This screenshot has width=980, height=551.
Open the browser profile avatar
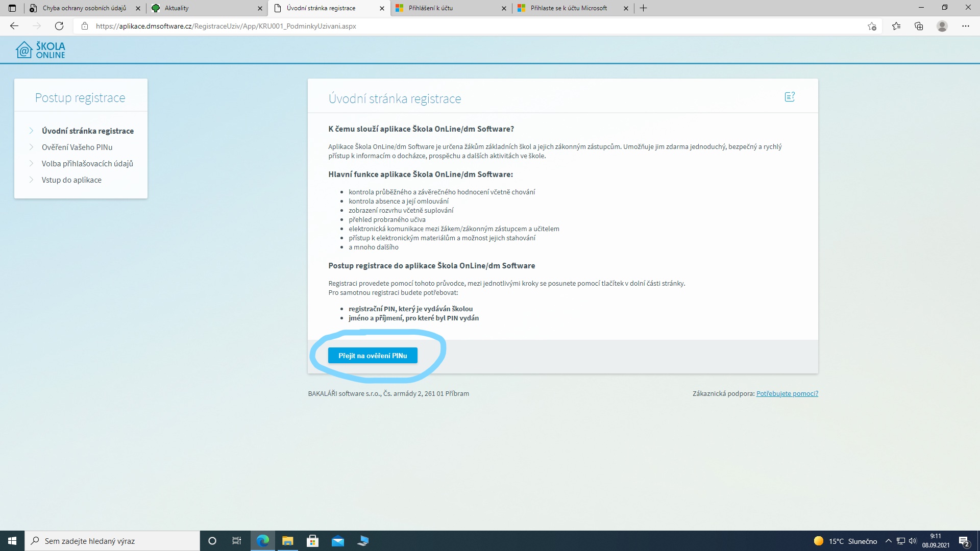[x=942, y=26]
